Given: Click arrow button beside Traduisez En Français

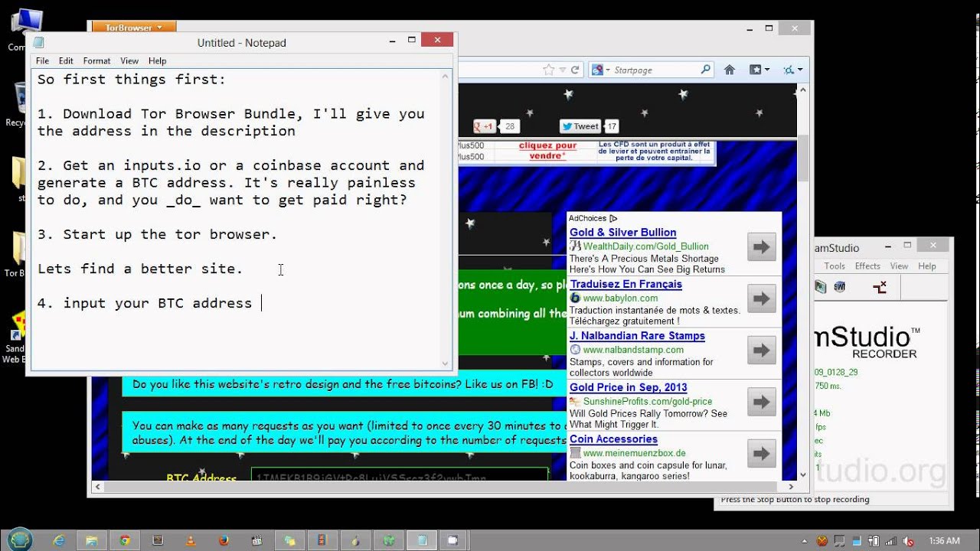Looking at the screenshot, I should pos(762,298).
